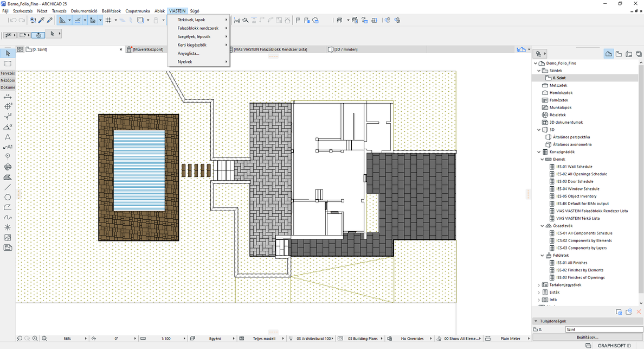Toggle Snap Guides and Points button
Screen dimensions: 644x349
(78, 20)
